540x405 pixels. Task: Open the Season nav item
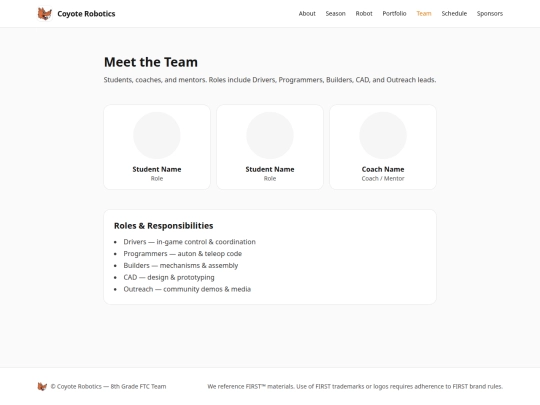pos(335,13)
